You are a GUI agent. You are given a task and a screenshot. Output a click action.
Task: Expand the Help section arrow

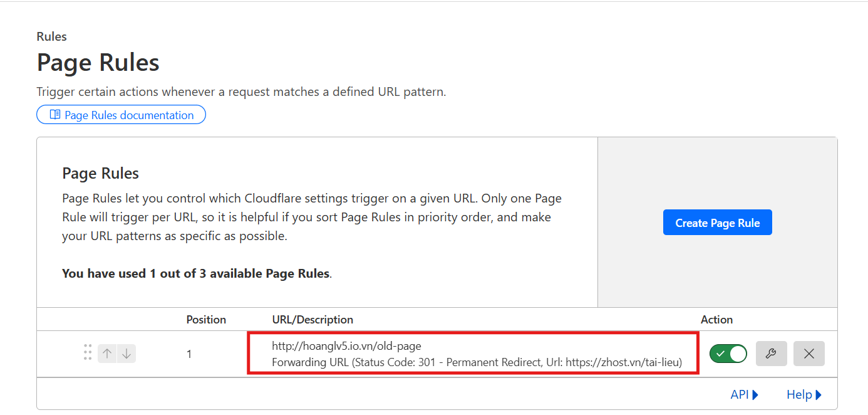[819, 394]
